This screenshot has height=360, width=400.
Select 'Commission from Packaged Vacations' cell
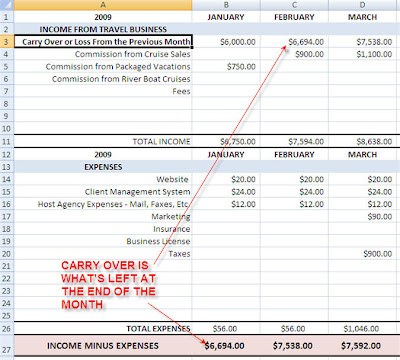point(103,67)
